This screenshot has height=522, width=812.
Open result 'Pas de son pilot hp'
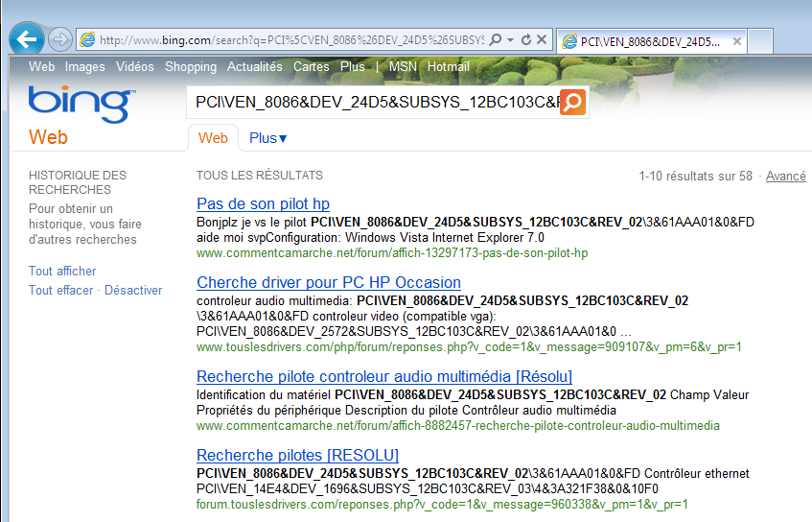tap(263, 204)
